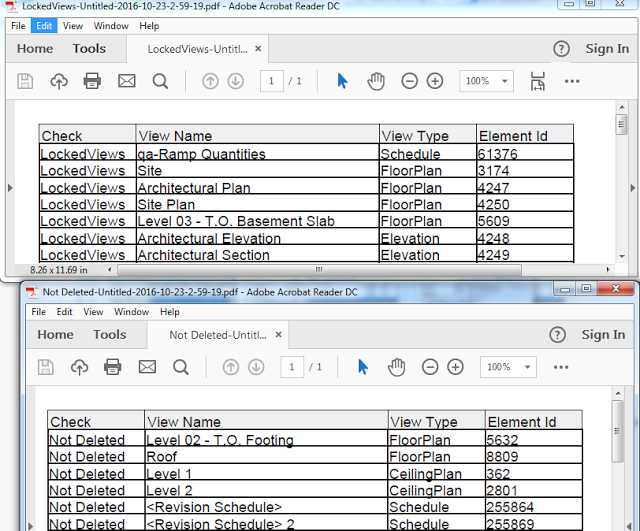Open more tools ellipsis in Not Deleted window
Screen dimensions: 640x531
(561, 367)
